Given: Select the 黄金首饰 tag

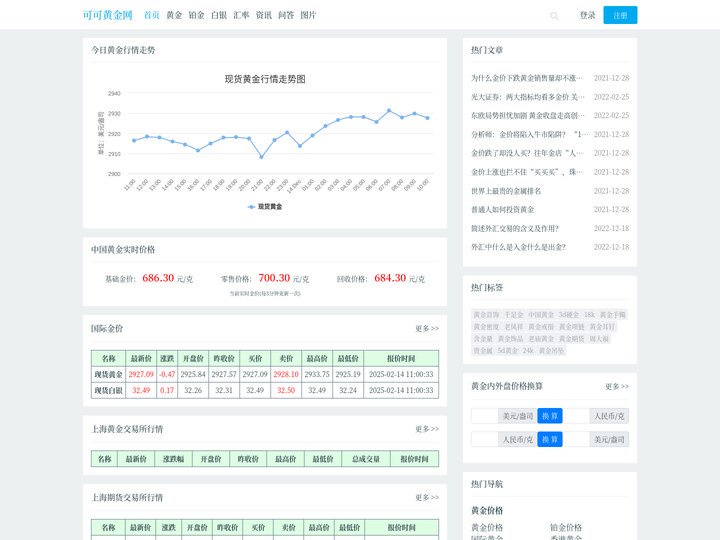Looking at the screenshot, I should [x=486, y=315].
